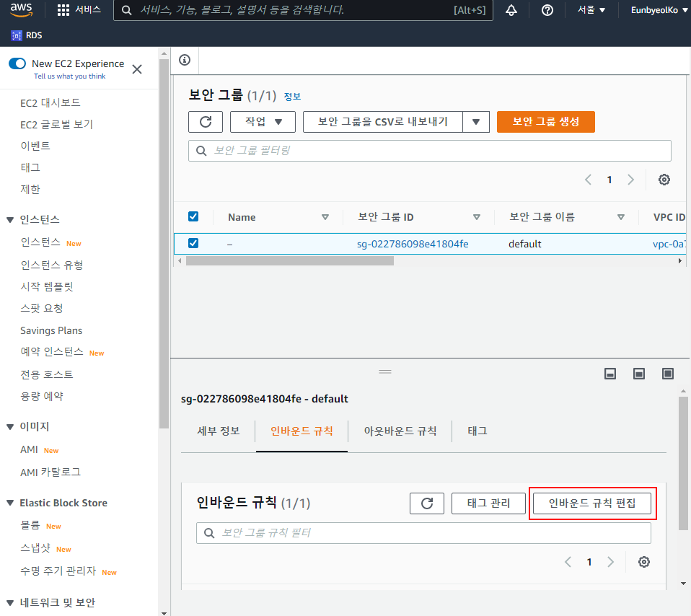Viewport: 691px width, 616px height.
Task: Go to previous inbound rules page
Action: (568, 562)
